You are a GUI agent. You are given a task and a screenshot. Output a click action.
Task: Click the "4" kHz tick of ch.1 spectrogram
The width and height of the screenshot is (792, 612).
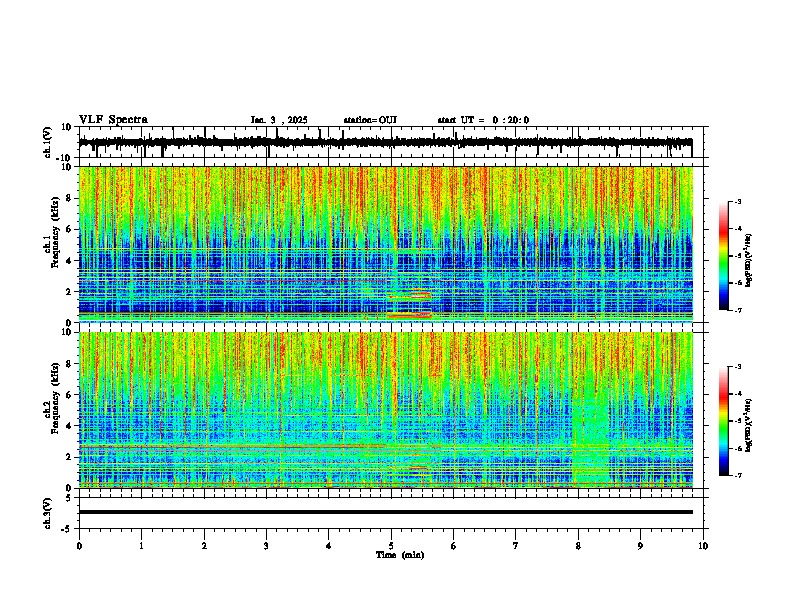69,261
